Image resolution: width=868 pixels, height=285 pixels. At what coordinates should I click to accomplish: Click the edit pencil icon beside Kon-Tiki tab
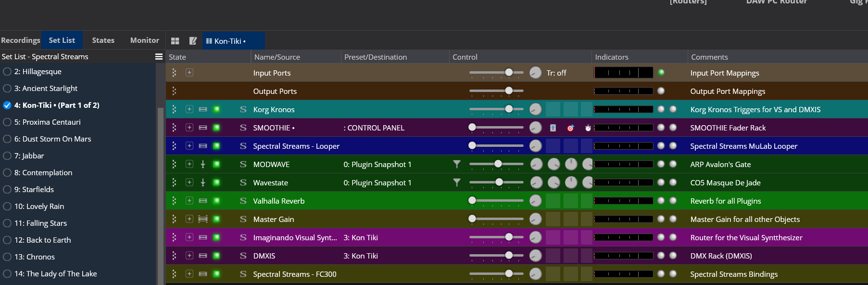click(x=193, y=41)
